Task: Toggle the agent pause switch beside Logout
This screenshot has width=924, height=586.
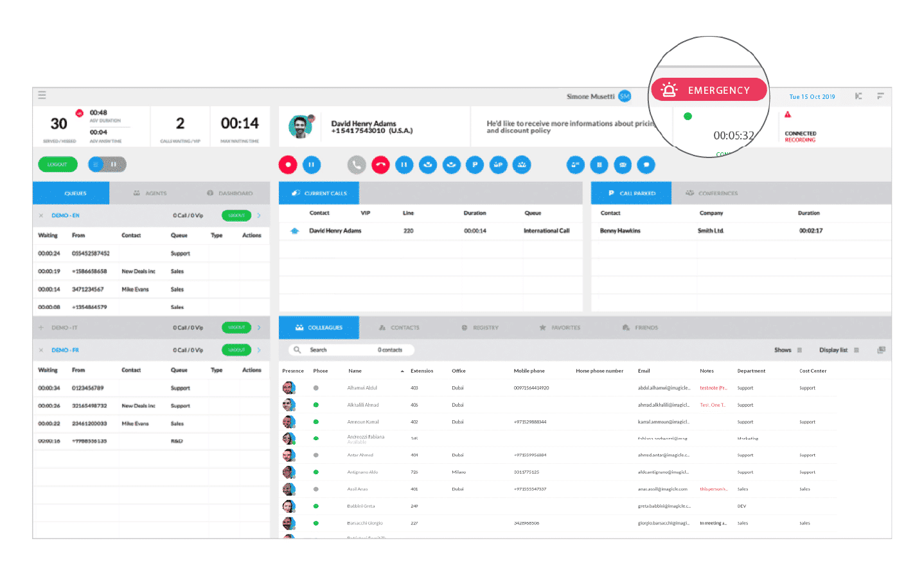Action: point(107,164)
